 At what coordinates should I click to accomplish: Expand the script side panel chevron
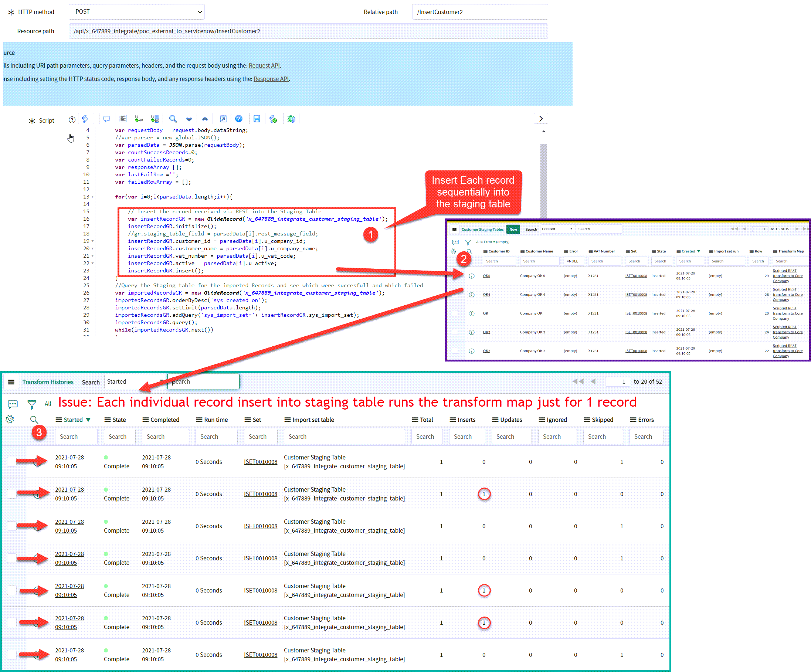pos(541,119)
